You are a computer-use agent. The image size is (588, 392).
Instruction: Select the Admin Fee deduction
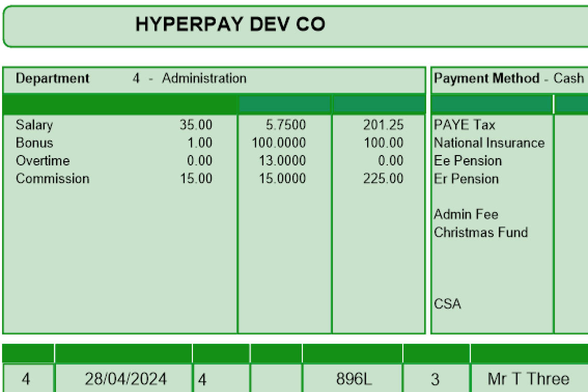466,214
